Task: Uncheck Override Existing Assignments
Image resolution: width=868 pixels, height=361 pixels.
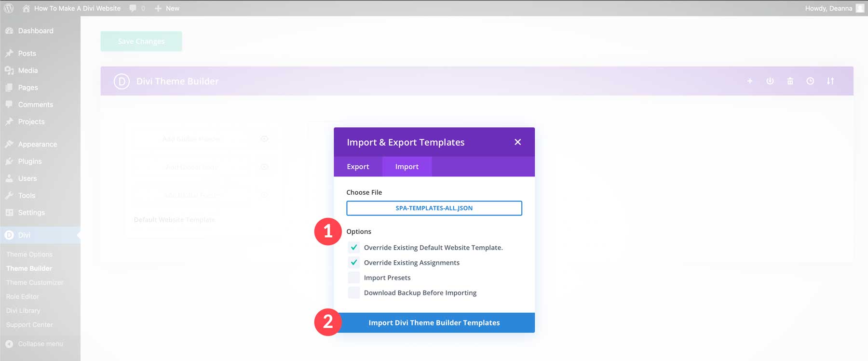Action: 354,262
